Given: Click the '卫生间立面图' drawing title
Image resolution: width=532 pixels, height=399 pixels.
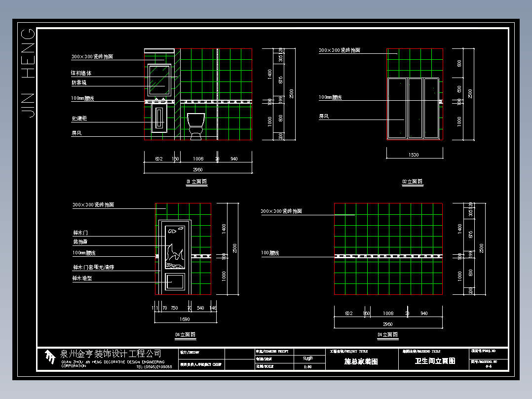Looking at the screenshot, I should pyautogui.click(x=435, y=361).
